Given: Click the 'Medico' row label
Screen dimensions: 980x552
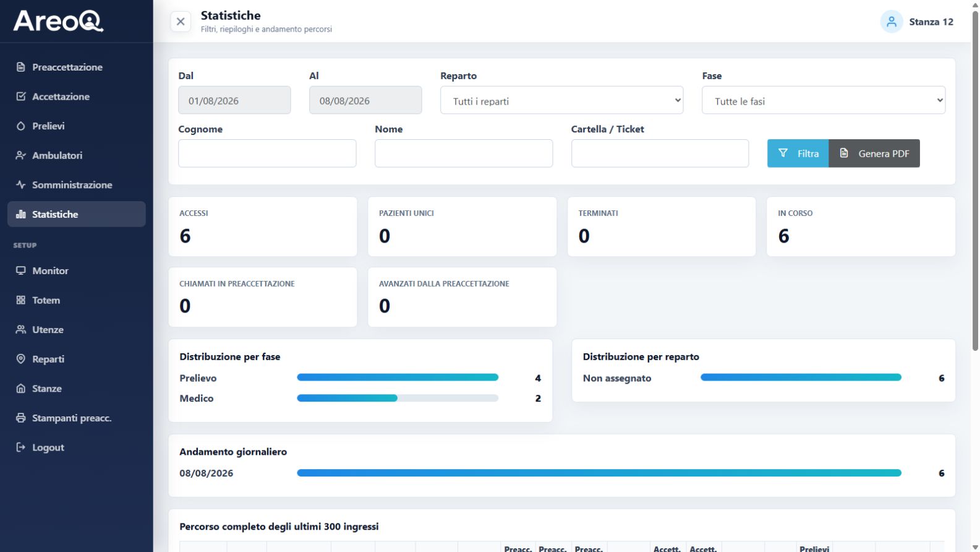Looking at the screenshot, I should (x=197, y=399).
